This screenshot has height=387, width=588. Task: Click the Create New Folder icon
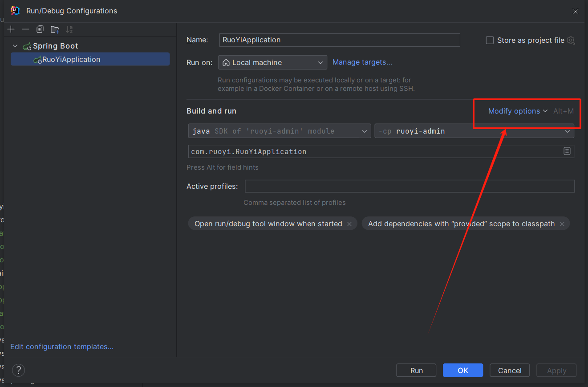pos(55,29)
